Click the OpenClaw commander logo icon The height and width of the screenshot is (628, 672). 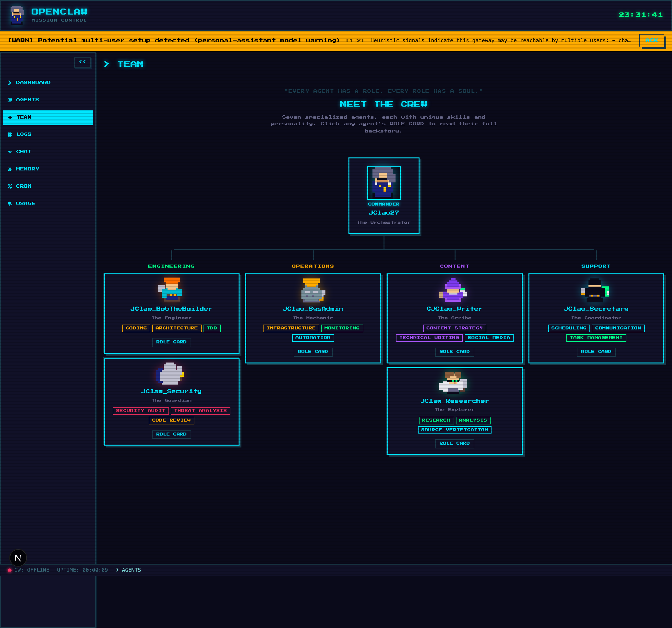[17, 15]
